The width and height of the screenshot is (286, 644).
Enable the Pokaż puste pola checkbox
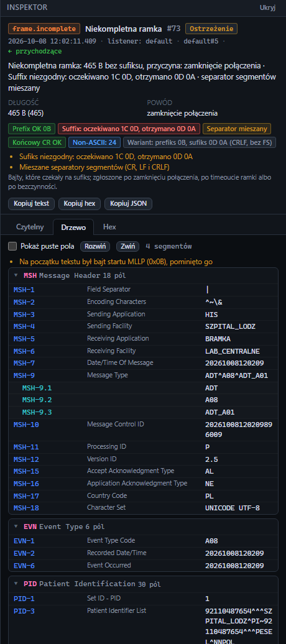click(12, 246)
